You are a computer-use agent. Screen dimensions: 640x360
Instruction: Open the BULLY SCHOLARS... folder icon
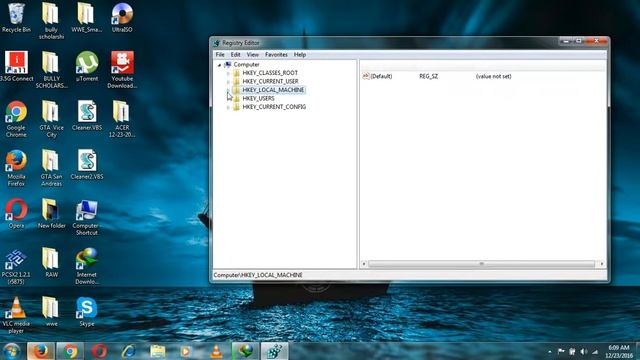tap(51, 70)
